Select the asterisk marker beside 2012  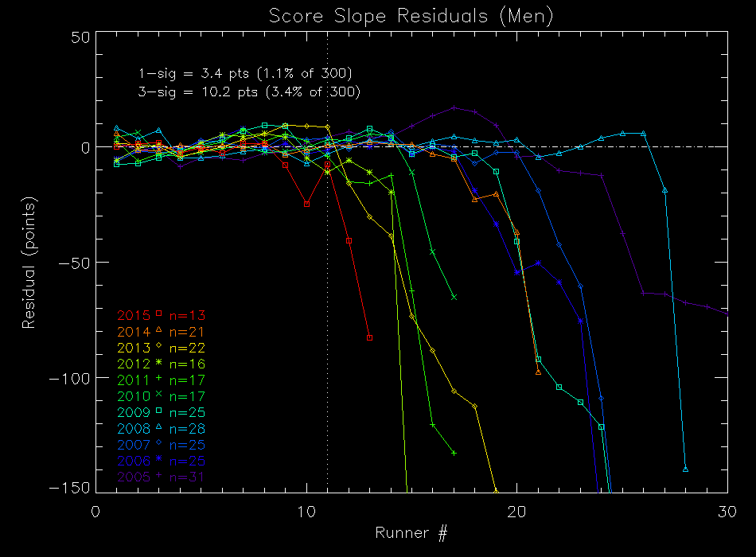(159, 363)
